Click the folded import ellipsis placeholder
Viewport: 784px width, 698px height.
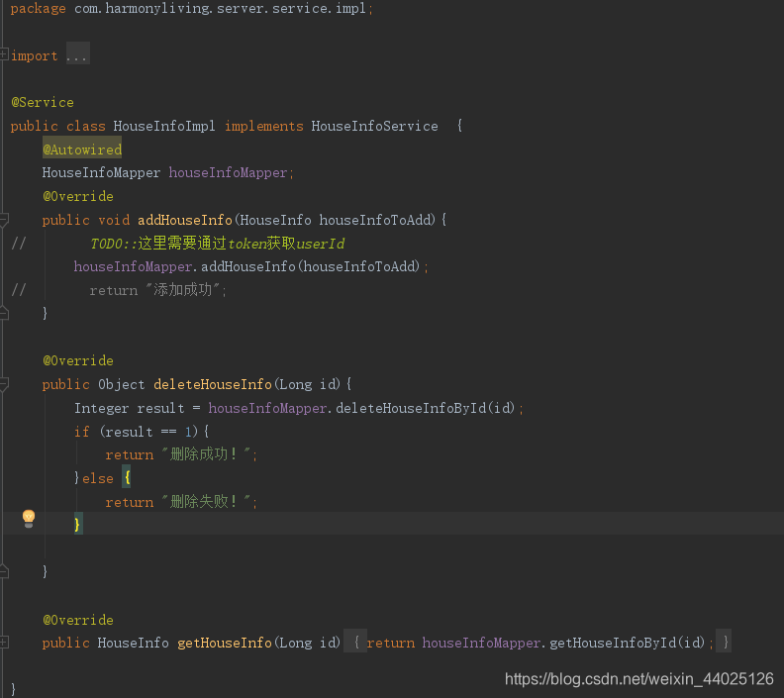(77, 53)
